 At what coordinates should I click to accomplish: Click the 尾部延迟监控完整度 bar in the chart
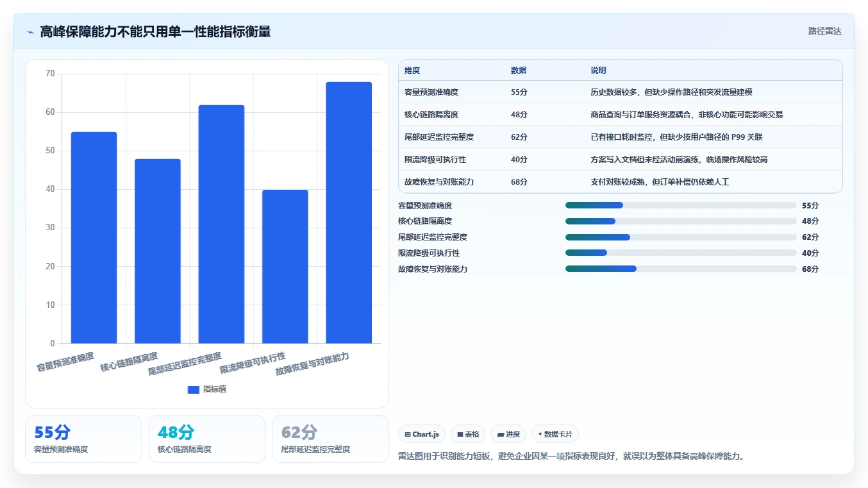pyautogui.click(x=221, y=224)
